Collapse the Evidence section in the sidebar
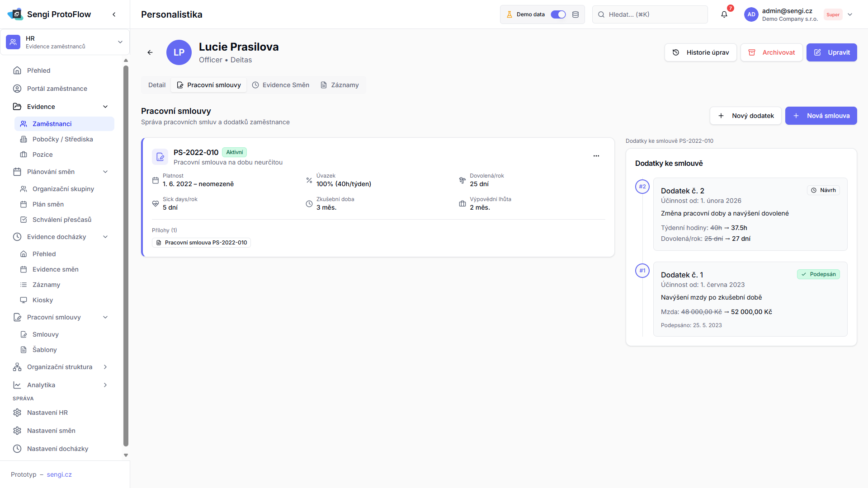Screen dimensions: 868x488 105,107
